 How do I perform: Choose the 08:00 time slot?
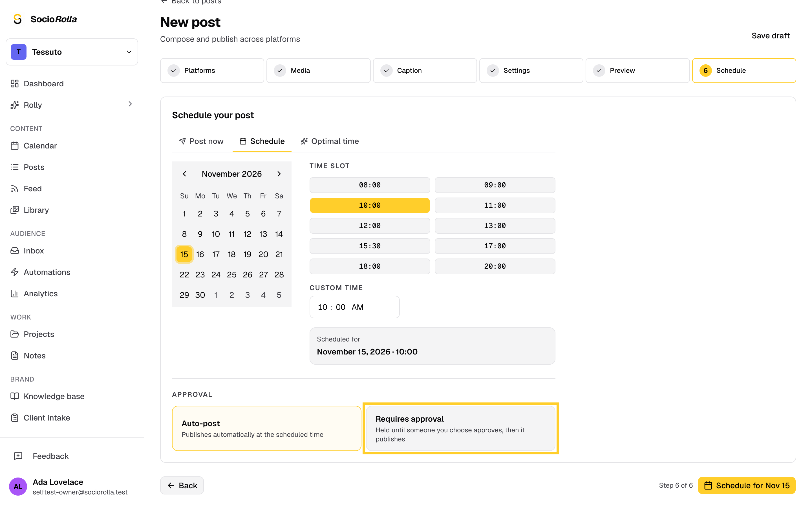[369, 185]
